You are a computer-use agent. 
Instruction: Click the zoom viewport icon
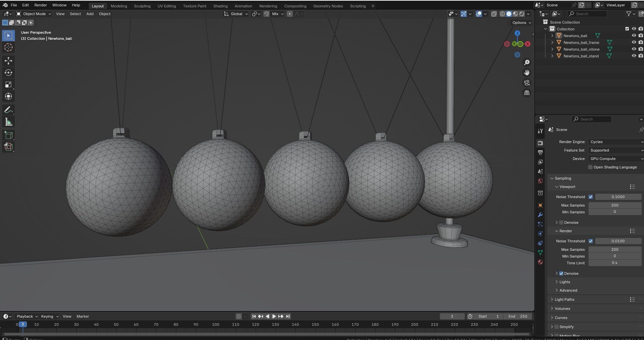tap(527, 62)
